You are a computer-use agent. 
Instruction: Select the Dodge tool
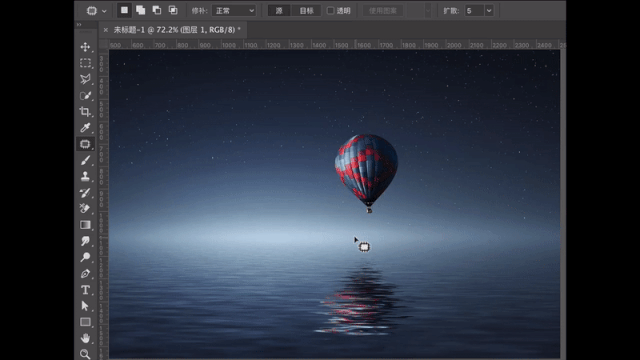coord(85,257)
